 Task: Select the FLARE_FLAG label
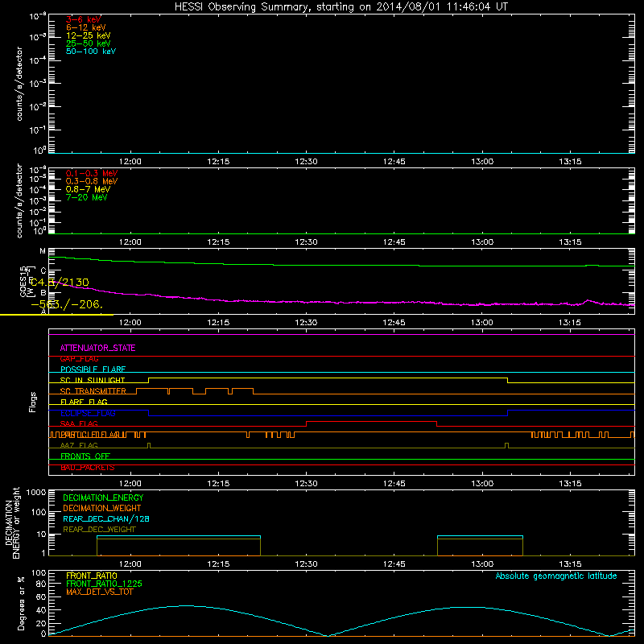click(84, 402)
